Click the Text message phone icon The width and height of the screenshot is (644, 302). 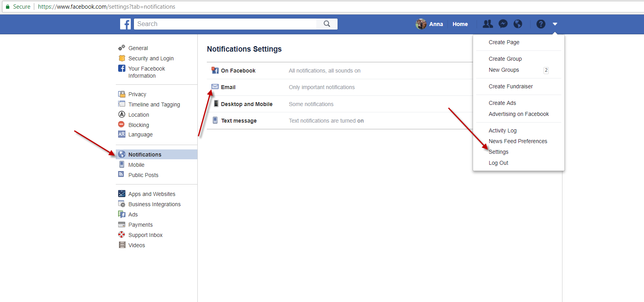[x=215, y=120]
